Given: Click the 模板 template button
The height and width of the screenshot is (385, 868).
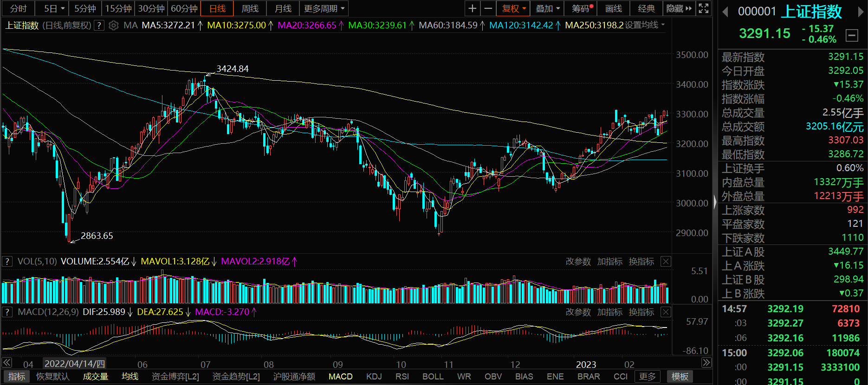Looking at the screenshot, I should coord(680,377).
